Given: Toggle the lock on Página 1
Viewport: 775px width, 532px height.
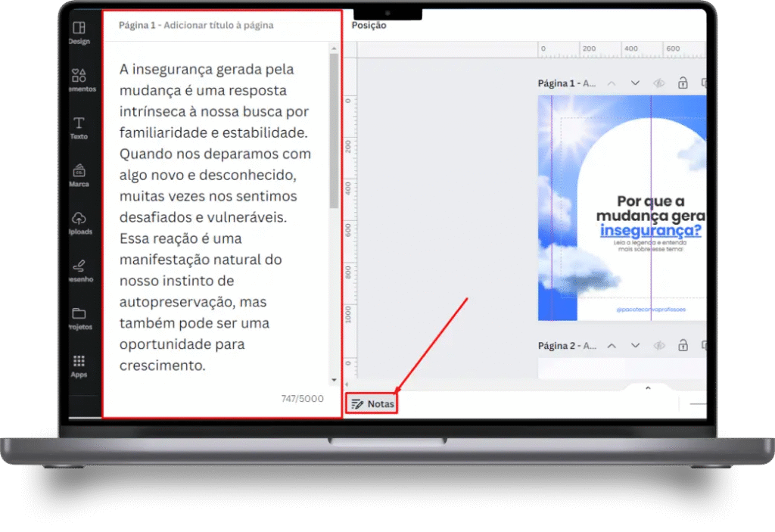Looking at the screenshot, I should point(683,83).
